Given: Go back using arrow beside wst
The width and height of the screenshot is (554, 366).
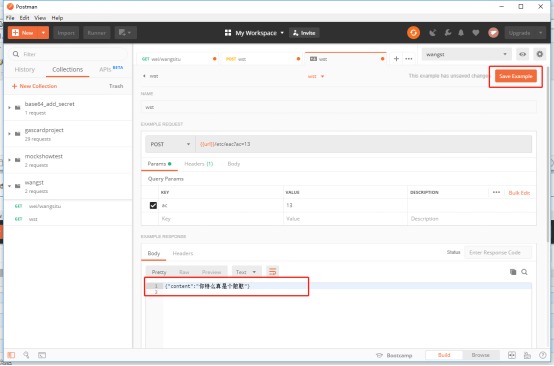Looking at the screenshot, I should [144, 76].
